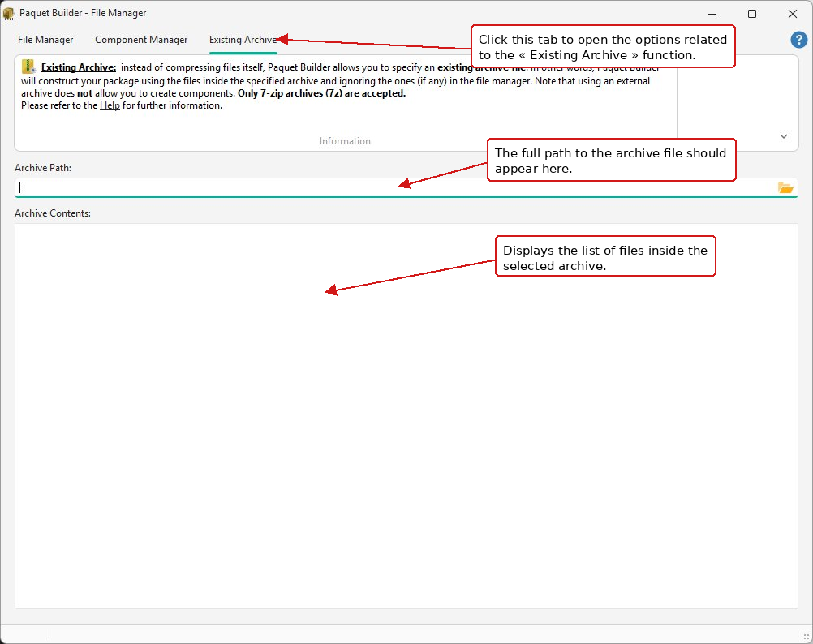Select the Existing Archive tab
Screen dimensions: 813x644
(243, 40)
